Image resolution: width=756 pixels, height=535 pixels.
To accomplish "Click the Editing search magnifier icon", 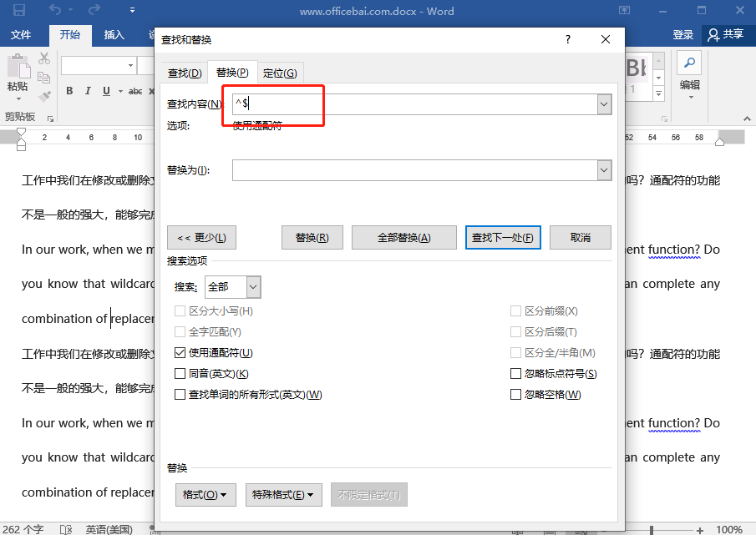I will tap(689, 63).
